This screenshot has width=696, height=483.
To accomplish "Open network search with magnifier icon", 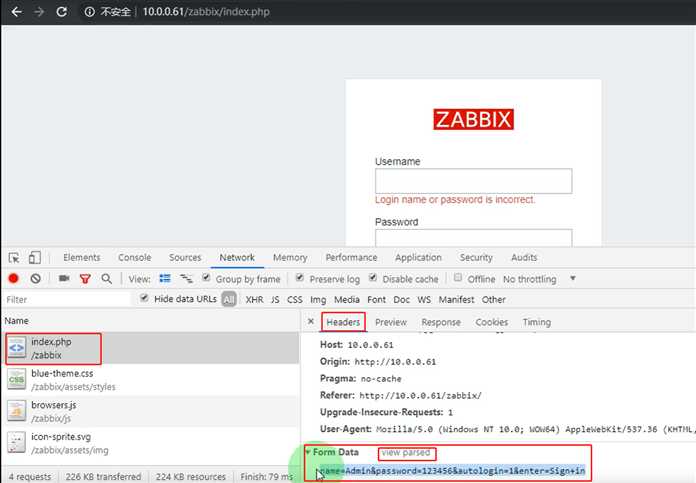I will tap(107, 279).
